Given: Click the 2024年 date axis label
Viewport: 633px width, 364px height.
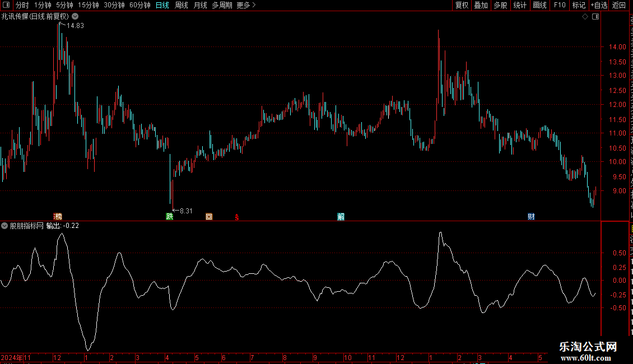Looking at the screenshot, I should [x=12, y=357].
